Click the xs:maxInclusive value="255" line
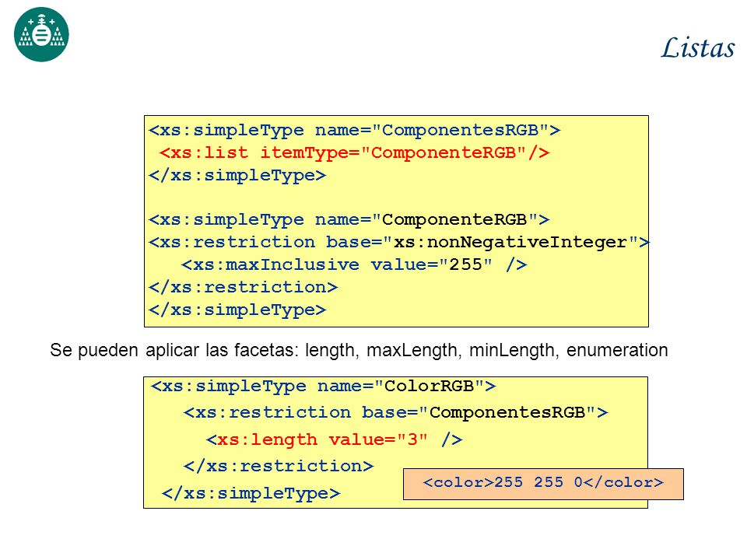This screenshot has height=560, width=747. [355, 264]
